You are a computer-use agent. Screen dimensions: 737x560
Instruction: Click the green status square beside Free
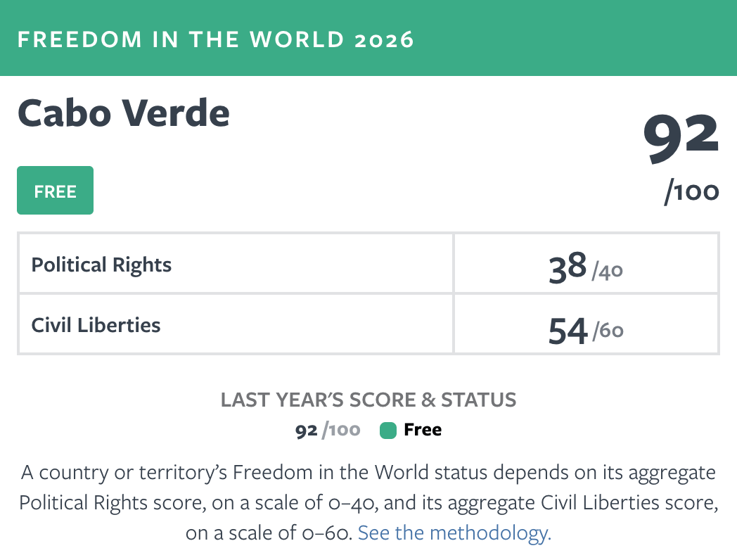point(387,431)
